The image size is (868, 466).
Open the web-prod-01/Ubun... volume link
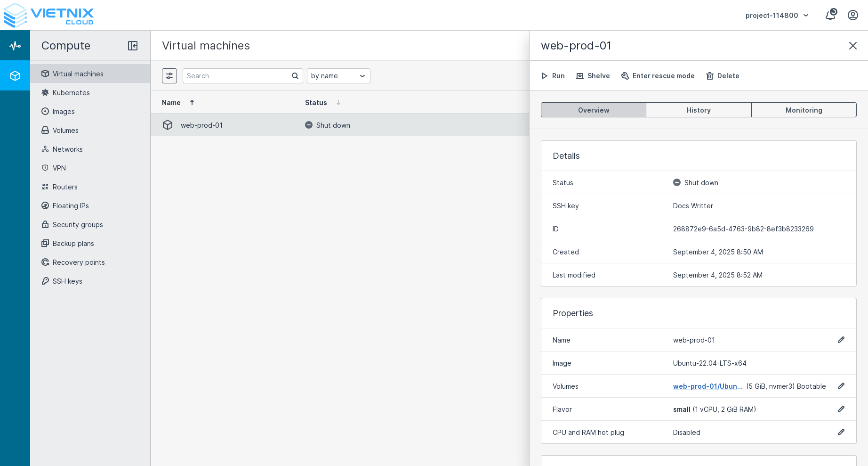[707, 386]
